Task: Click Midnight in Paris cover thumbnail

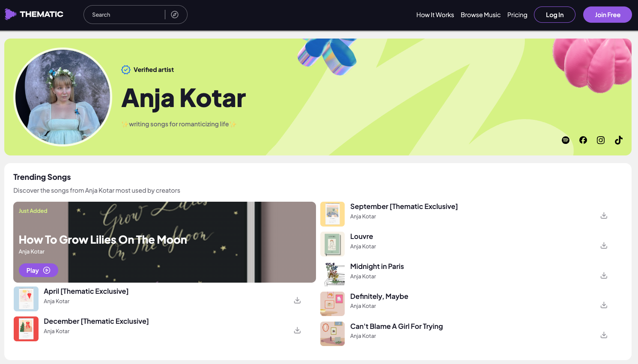Action: point(332,274)
